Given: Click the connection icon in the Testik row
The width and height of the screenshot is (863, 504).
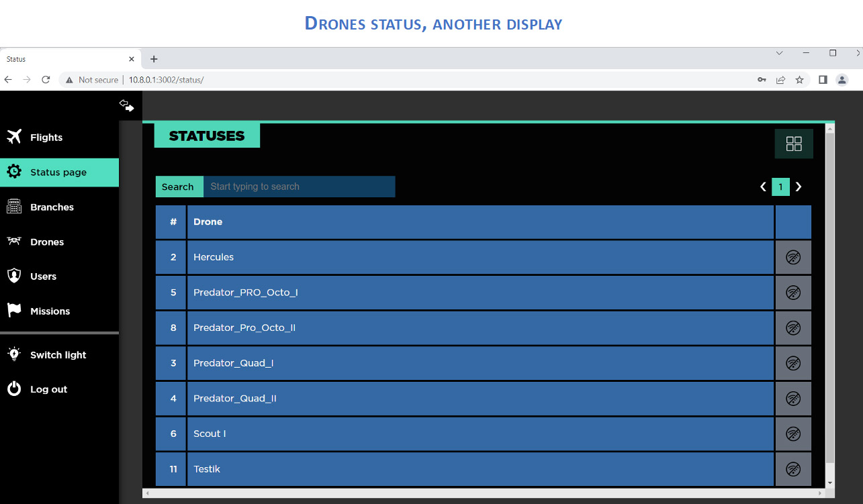Looking at the screenshot, I should (x=793, y=469).
